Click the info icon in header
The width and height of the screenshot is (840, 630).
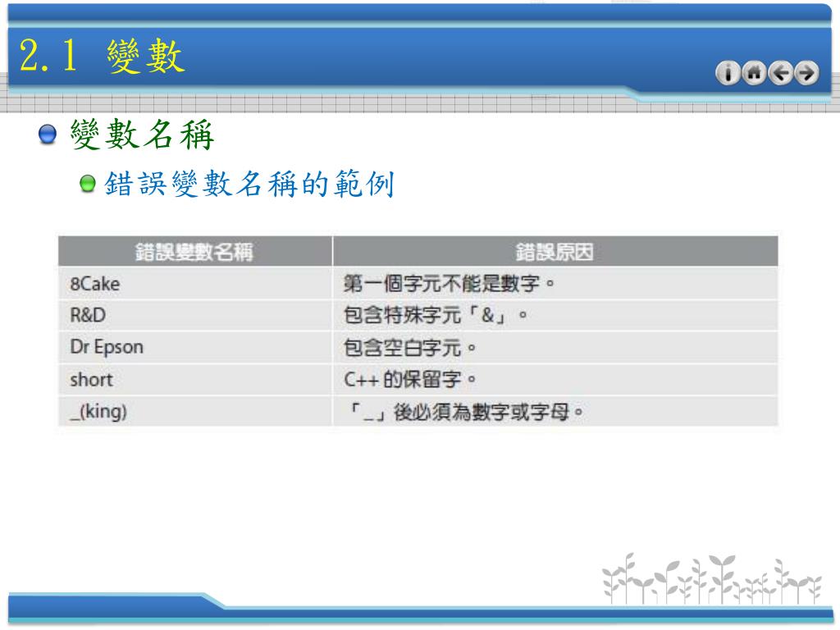click(x=728, y=73)
